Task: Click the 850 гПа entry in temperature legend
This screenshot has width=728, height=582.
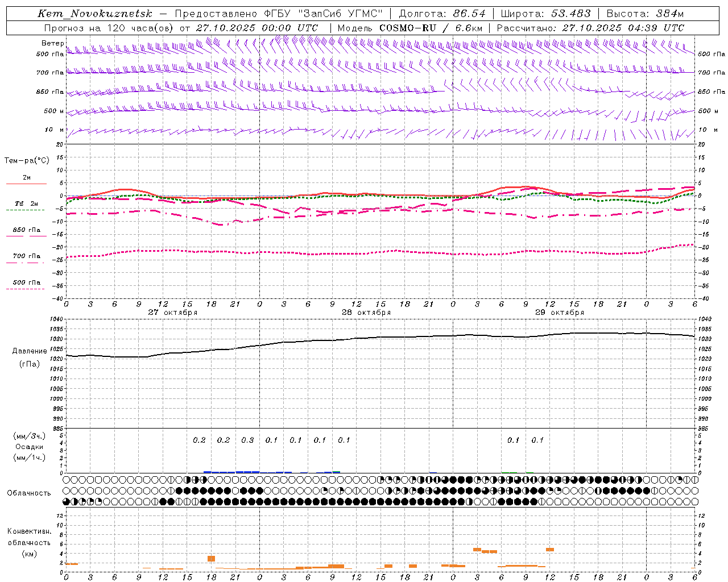Action: pyautogui.click(x=26, y=230)
